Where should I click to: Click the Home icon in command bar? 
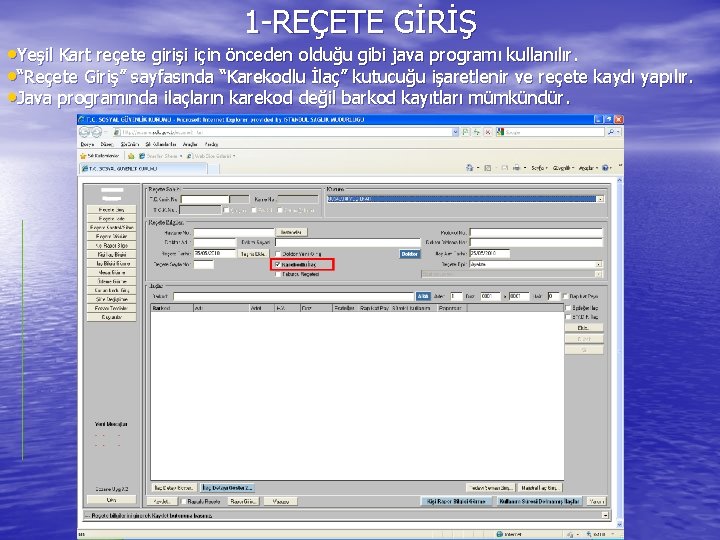point(469,168)
